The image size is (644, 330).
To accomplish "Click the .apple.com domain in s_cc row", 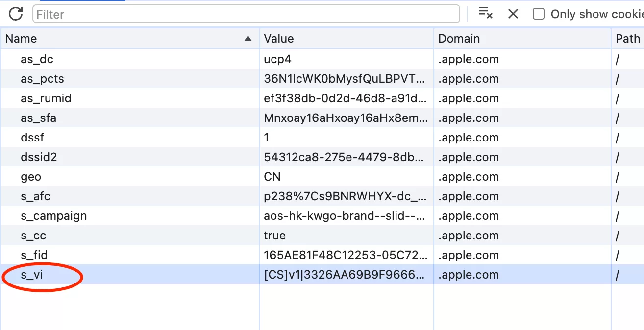I will pyautogui.click(x=469, y=236).
